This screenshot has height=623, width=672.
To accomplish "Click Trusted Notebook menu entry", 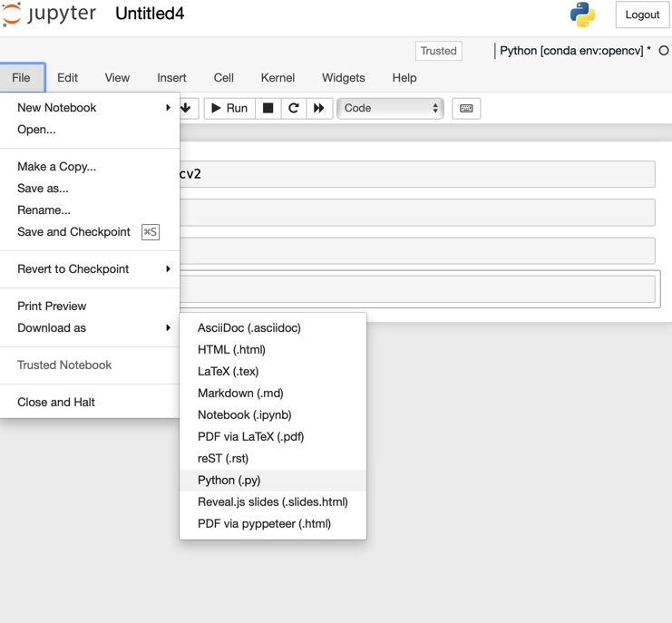I will pos(90,365).
